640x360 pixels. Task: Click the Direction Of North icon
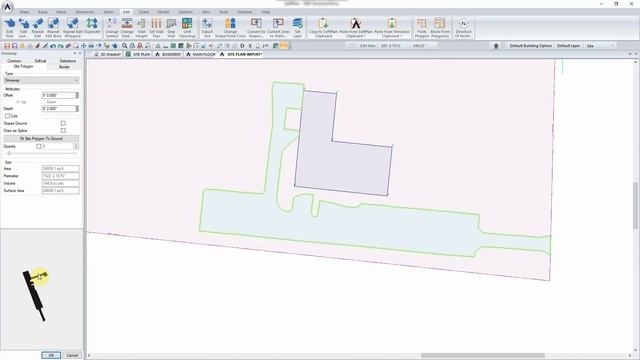point(463,27)
